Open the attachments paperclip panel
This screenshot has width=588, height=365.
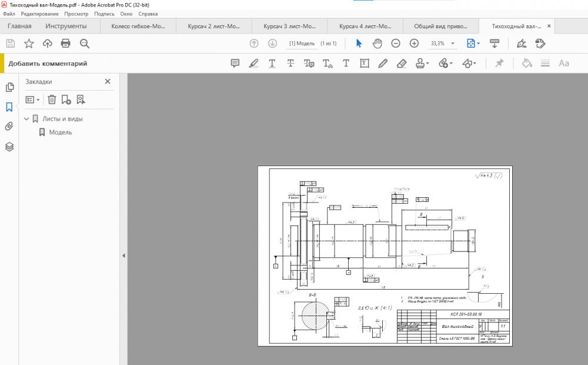tap(9, 126)
